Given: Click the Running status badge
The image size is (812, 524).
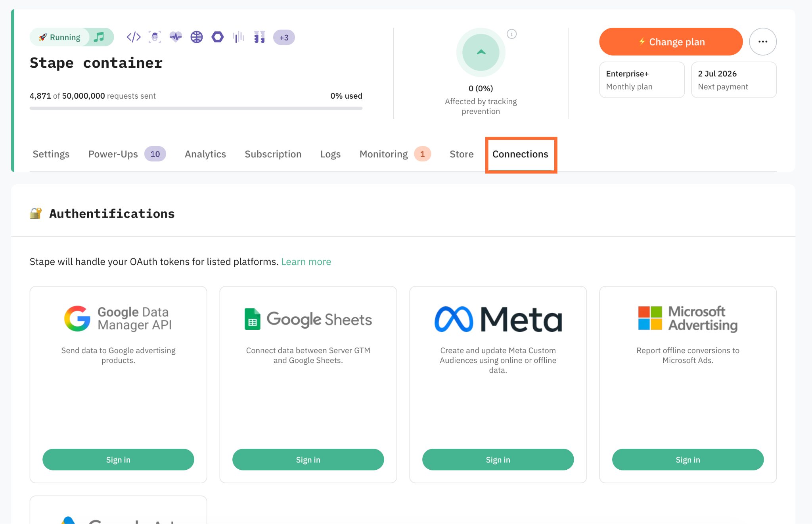Looking at the screenshot, I should tap(59, 37).
